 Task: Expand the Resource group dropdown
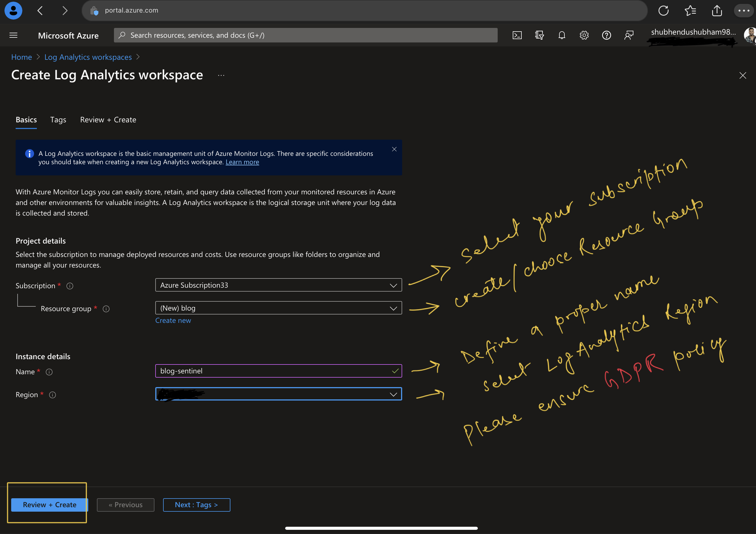(278, 308)
